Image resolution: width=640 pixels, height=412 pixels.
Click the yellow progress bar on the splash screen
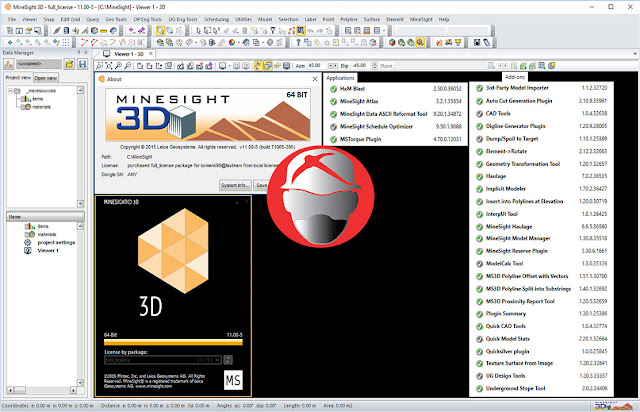173,342
